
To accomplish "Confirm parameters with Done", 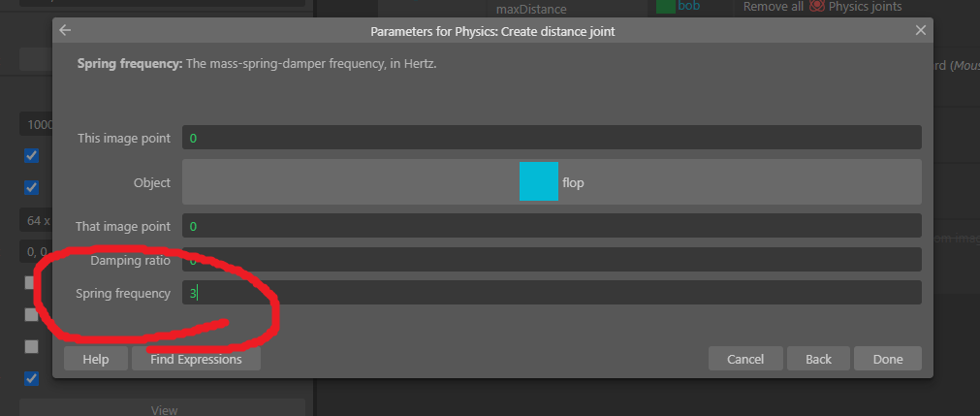I will tap(887, 359).
